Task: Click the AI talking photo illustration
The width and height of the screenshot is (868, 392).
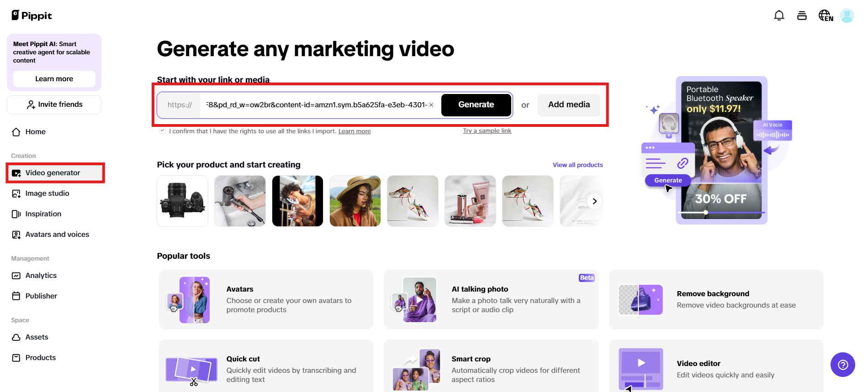Action: [x=414, y=300]
